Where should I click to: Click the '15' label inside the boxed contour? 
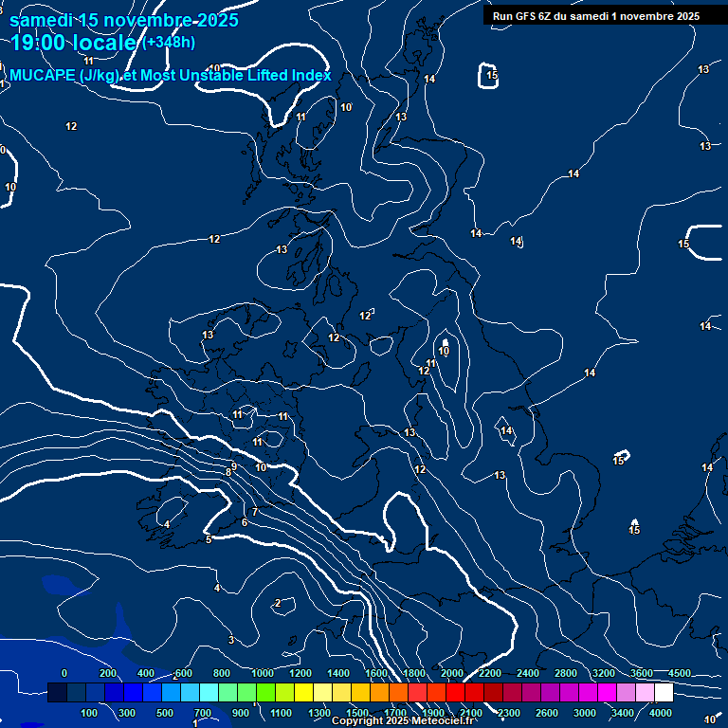(492, 75)
